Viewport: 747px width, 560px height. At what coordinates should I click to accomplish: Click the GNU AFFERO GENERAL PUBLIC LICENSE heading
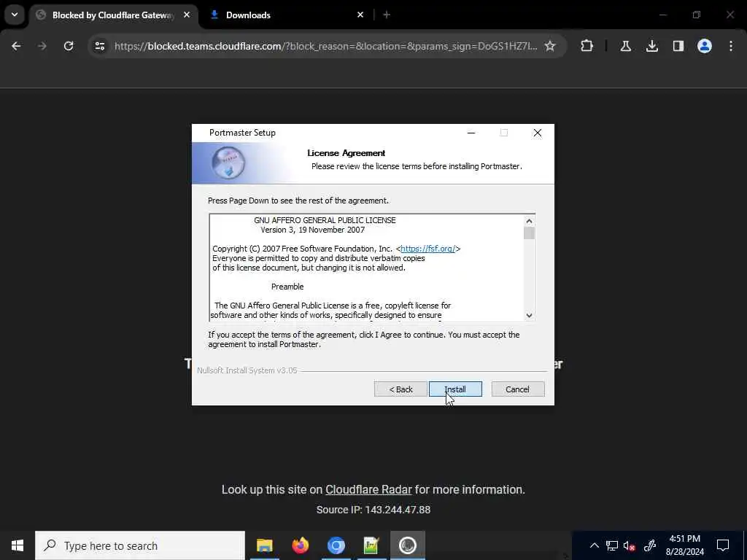tap(325, 220)
